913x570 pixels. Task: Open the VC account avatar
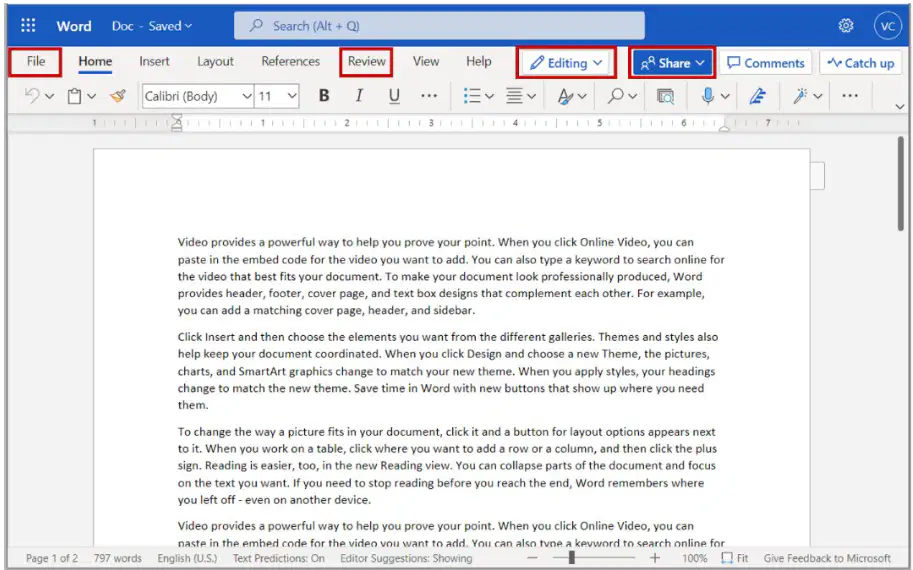(x=887, y=26)
